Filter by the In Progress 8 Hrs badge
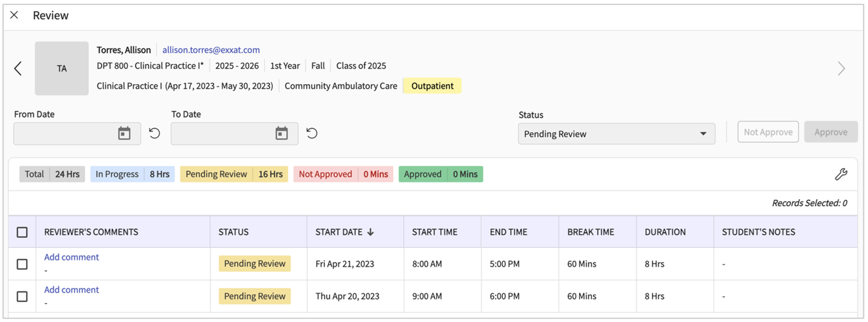Viewport: 868px width, 322px height. click(132, 174)
